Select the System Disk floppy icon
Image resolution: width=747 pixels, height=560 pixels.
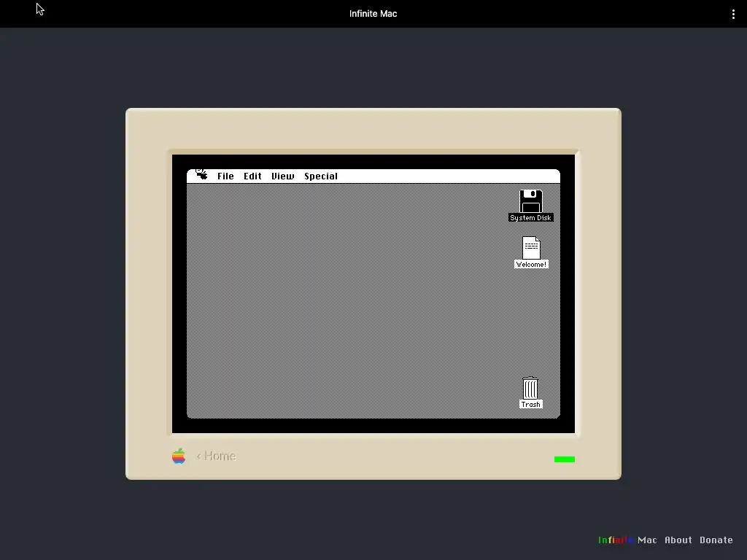point(531,201)
